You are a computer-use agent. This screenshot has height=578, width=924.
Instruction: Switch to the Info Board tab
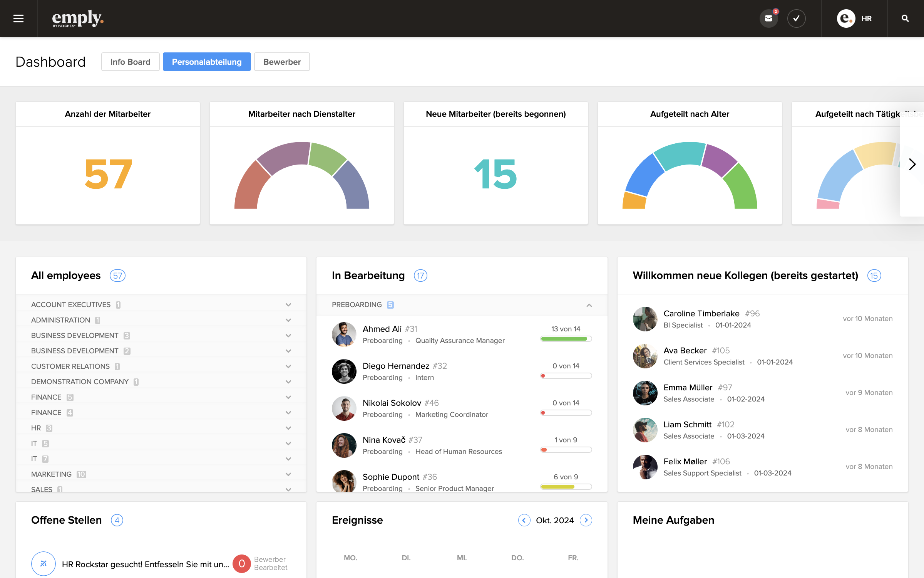tap(130, 62)
